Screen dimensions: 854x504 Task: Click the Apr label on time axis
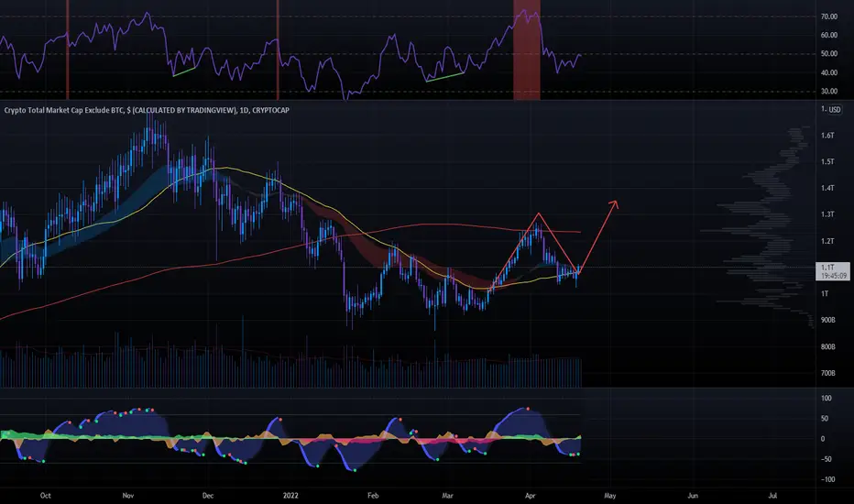[530, 495]
